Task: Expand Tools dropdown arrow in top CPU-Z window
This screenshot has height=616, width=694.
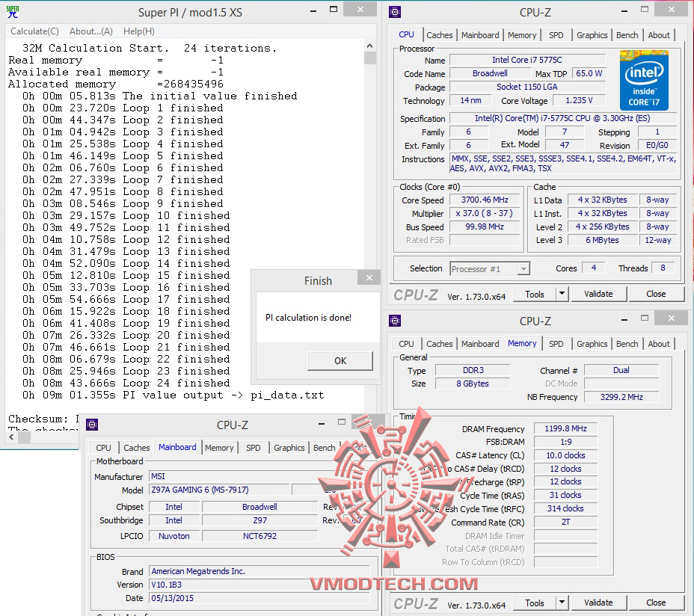Action: click(x=562, y=294)
